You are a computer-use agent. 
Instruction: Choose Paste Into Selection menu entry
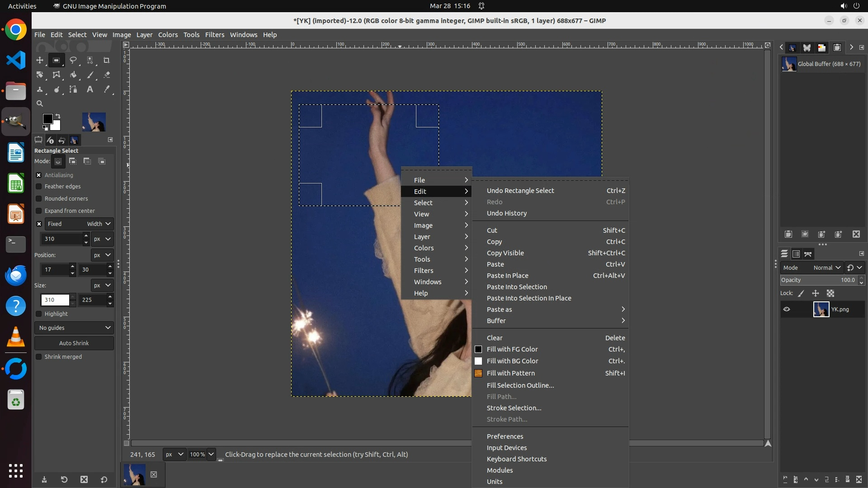coord(517,287)
